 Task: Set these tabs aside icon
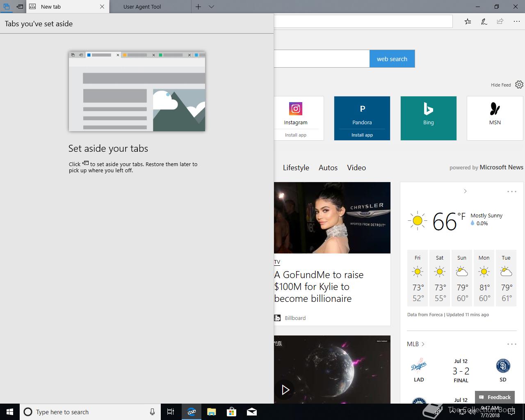point(20,7)
